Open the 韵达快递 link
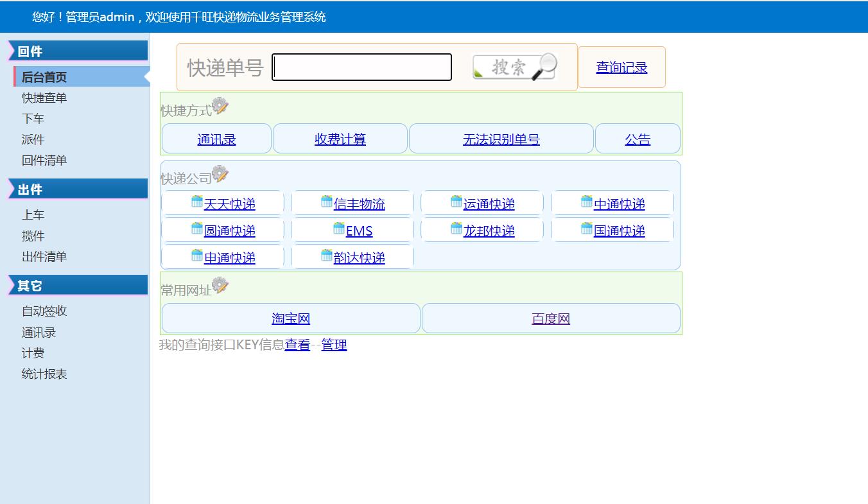The height and width of the screenshot is (504, 868). [360, 258]
